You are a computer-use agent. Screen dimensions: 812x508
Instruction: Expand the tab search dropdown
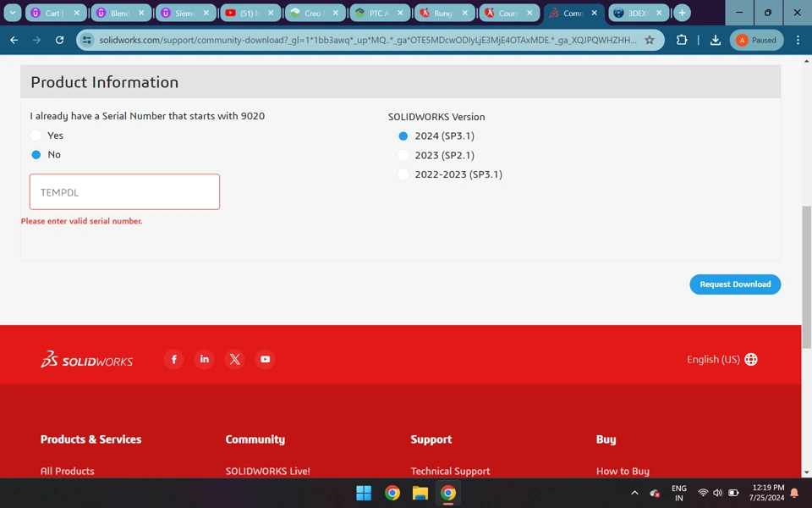click(13, 13)
